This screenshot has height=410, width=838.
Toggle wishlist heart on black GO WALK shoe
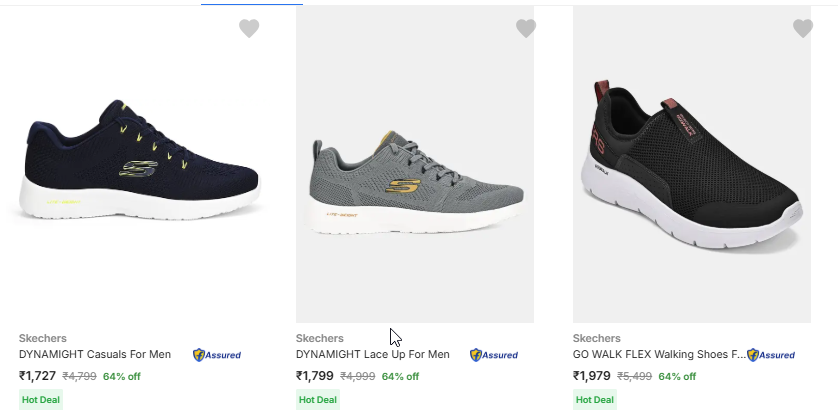802,29
